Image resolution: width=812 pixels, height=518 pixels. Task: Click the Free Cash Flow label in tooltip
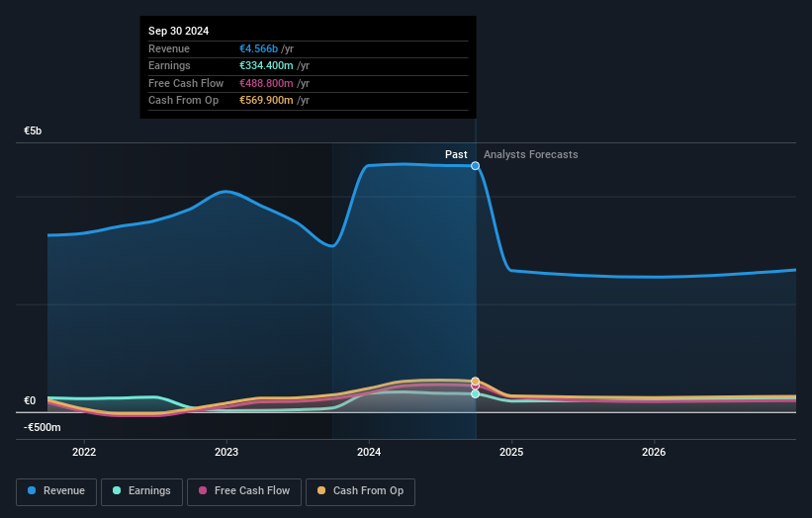(186, 83)
